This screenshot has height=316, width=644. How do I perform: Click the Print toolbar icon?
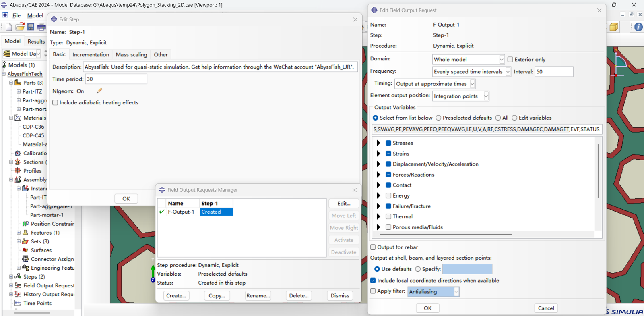(41, 27)
